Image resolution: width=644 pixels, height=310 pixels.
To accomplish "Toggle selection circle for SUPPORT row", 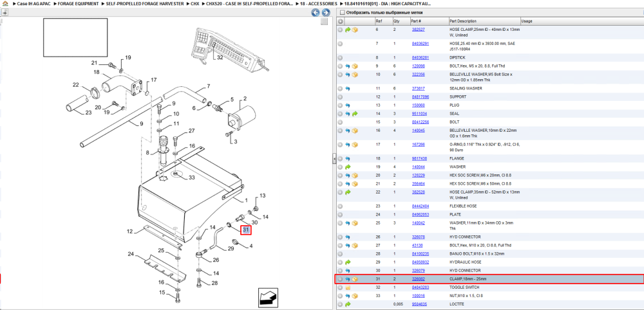I will [341, 97].
